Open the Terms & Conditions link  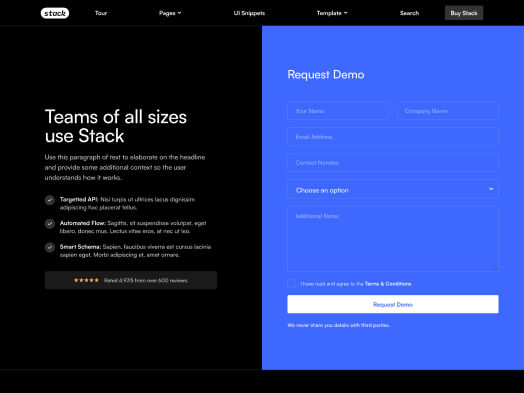pos(388,284)
